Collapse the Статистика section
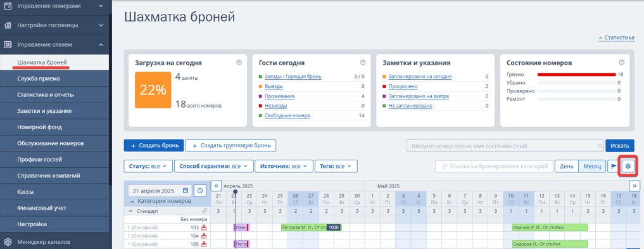 (x=616, y=37)
